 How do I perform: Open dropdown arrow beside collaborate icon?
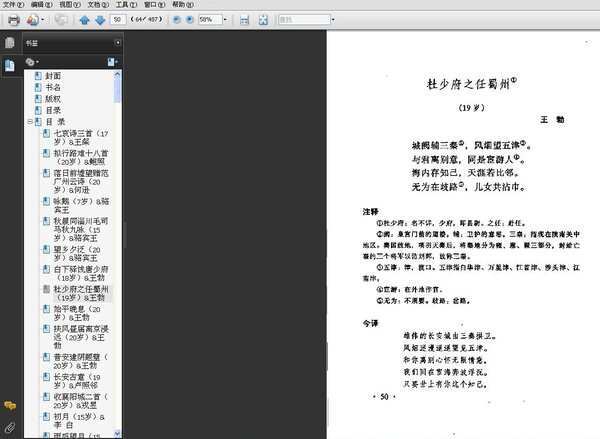[42, 20]
